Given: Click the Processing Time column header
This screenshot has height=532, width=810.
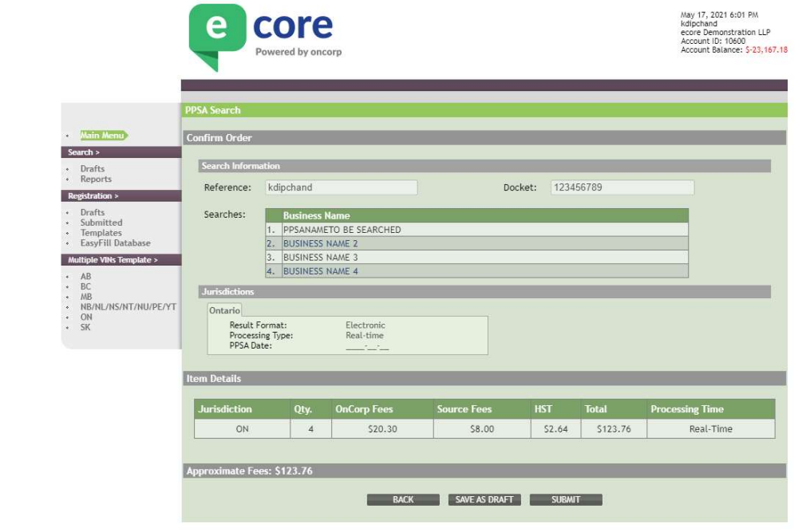Looking at the screenshot, I should (711, 409).
